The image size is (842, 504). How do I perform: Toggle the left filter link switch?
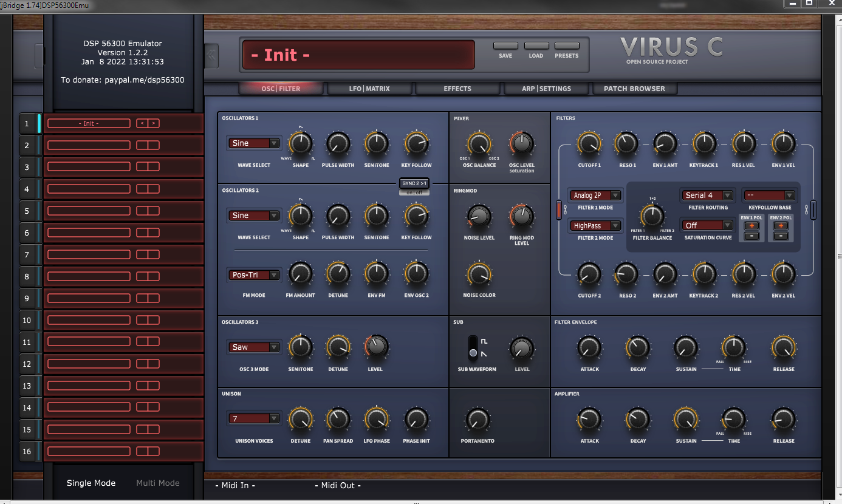[560, 210]
